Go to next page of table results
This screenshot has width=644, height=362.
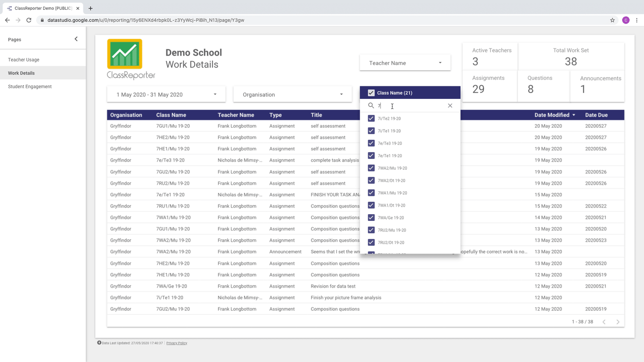click(618, 322)
